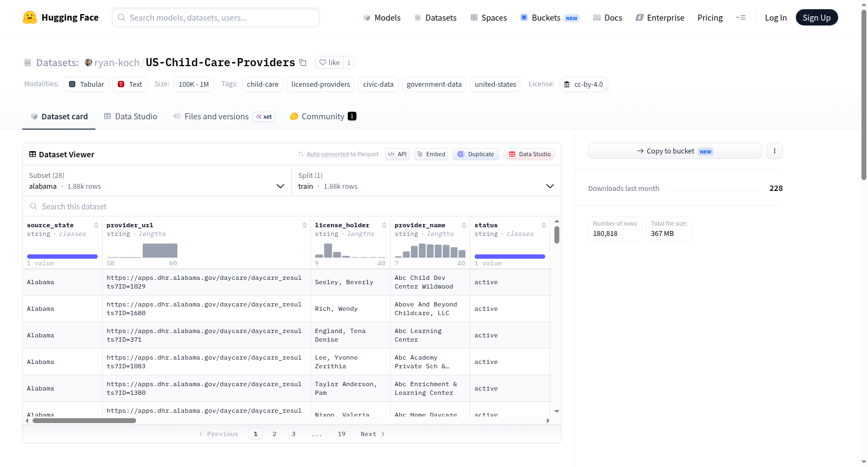Go to the Next page of rows
Image resolution: width=868 pixels, height=467 pixels.
point(373,434)
